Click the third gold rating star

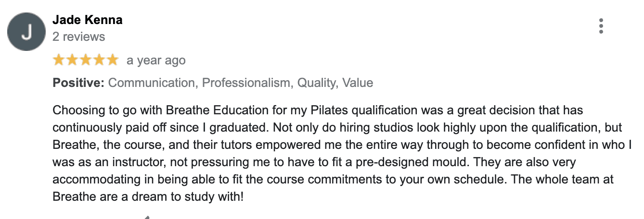(x=86, y=60)
